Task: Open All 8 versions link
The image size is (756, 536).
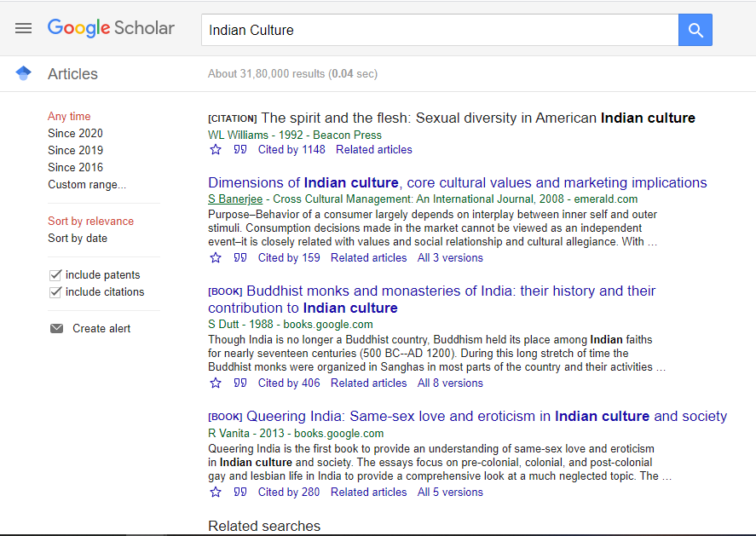Action: point(450,383)
